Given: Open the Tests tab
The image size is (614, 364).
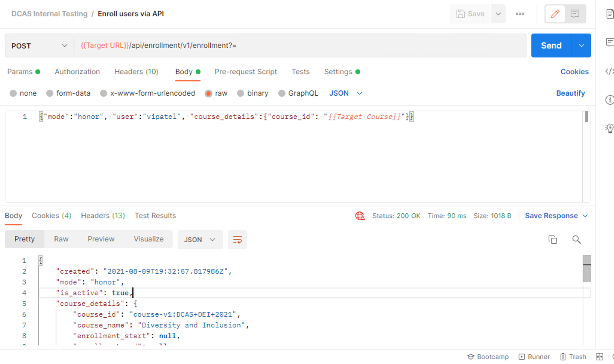Looking at the screenshot, I should [301, 72].
